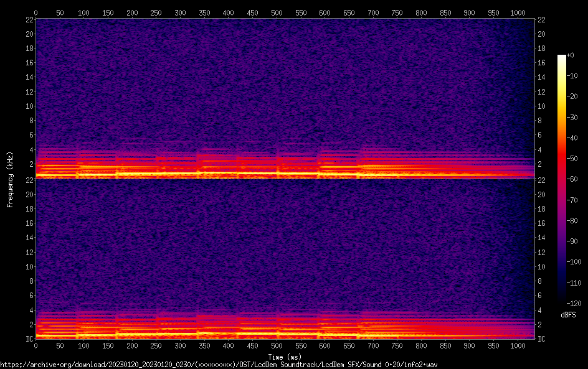Click the divider line between the two channel spectrograms
This screenshot has width=588, height=369.
285,179
